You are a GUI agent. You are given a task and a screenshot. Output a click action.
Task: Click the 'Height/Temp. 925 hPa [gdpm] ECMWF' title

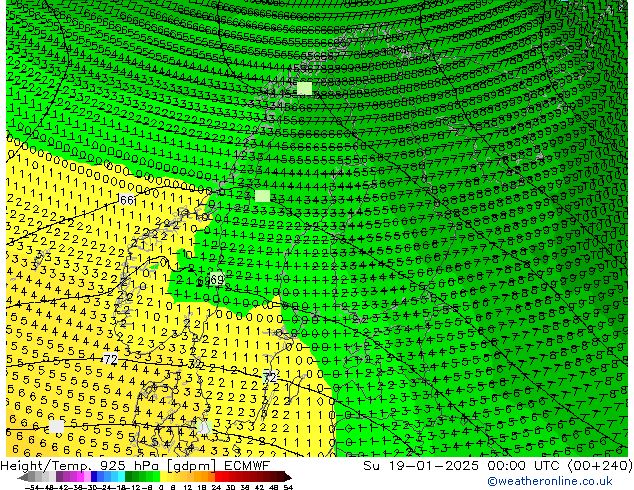click(135, 466)
